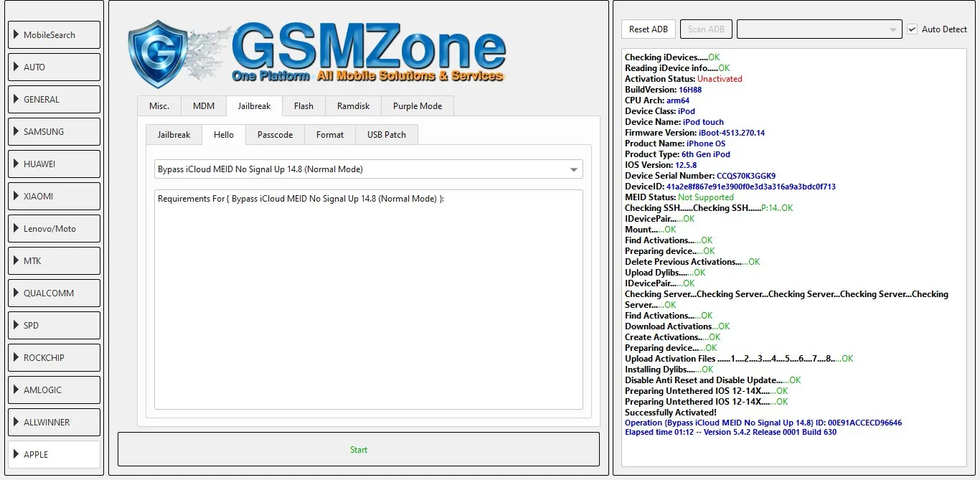This screenshot has width=980, height=480.
Task: Click the Scan ADB button
Action: (x=706, y=29)
